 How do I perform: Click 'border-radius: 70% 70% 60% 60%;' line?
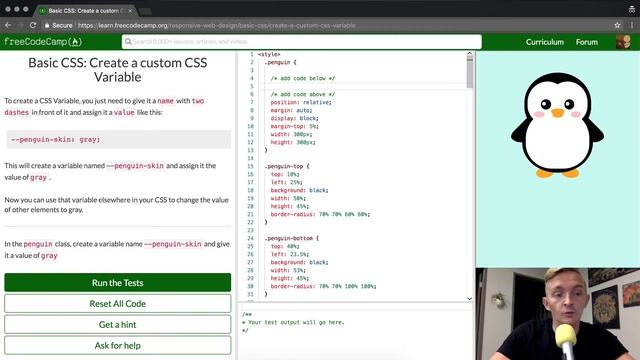[x=320, y=214]
